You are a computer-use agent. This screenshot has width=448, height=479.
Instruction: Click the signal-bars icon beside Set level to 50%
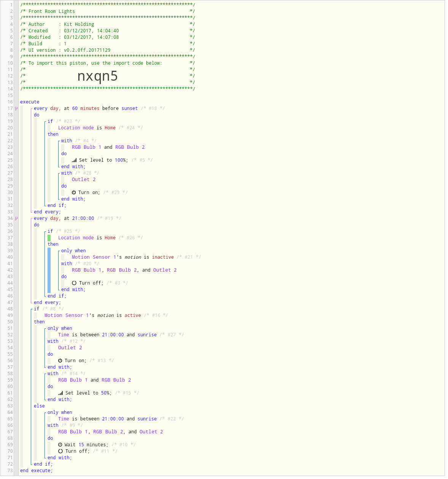(x=60, y=393)
